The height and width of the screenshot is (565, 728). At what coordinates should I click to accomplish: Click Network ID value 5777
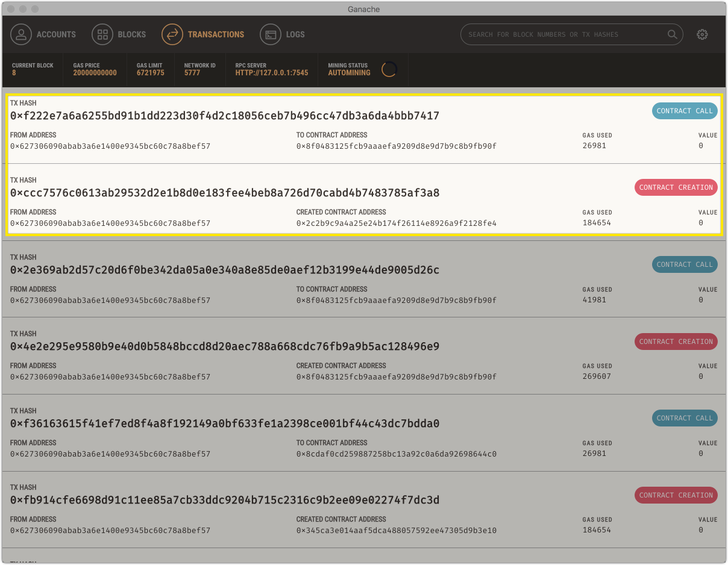(x=192, y=73)
